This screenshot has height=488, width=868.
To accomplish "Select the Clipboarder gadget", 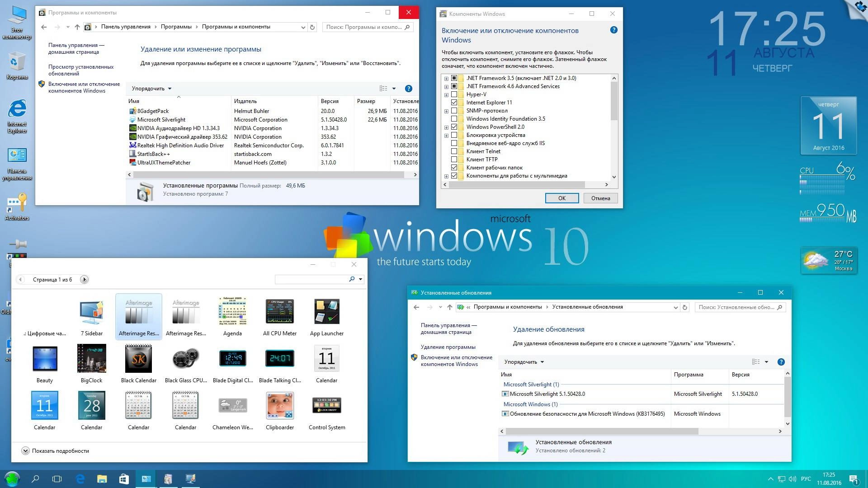I will point(279,406).
